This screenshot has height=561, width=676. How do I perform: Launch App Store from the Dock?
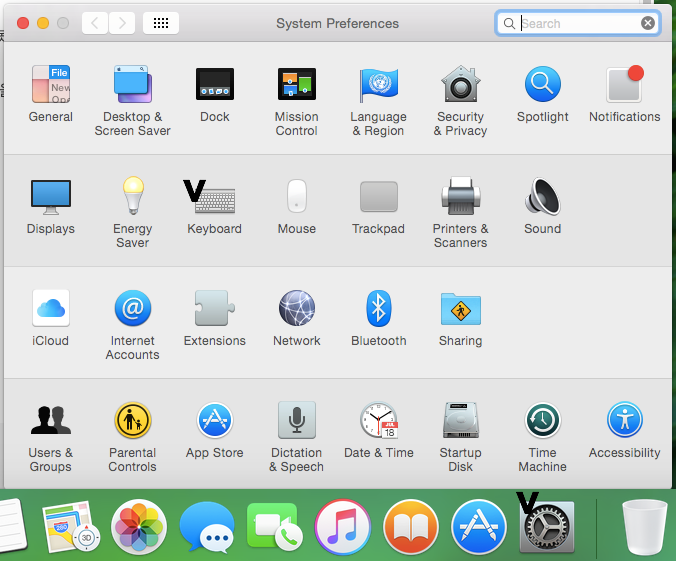[479, 527]
